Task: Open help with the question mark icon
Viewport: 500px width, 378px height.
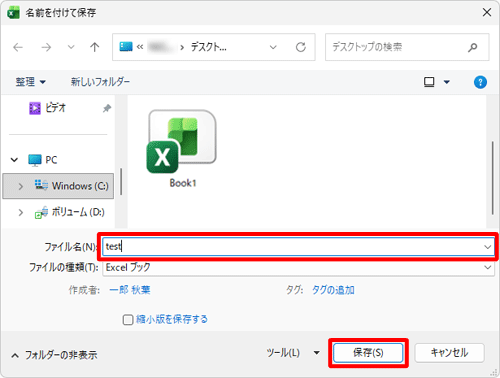Action: click(480, 82)
